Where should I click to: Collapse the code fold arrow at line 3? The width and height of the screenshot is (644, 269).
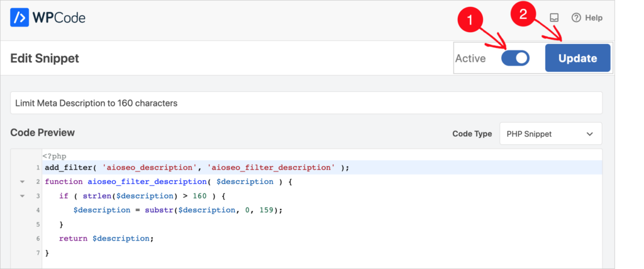23,196
